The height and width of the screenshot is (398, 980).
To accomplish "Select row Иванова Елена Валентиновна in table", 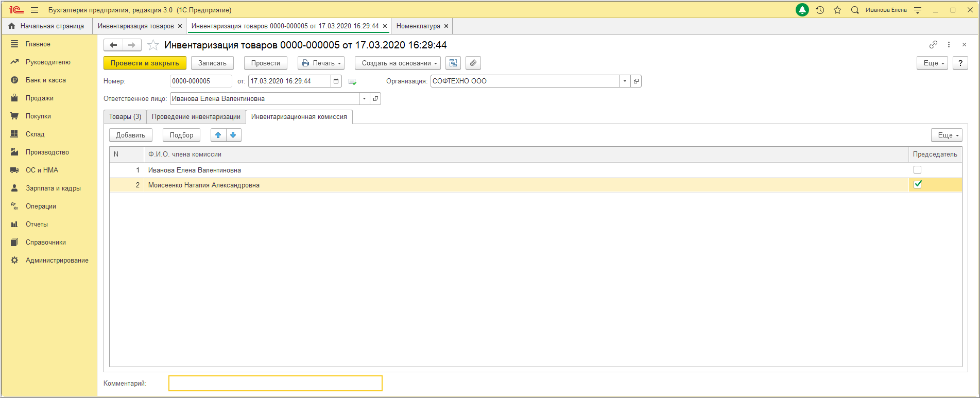I will (x=536, y=170).
